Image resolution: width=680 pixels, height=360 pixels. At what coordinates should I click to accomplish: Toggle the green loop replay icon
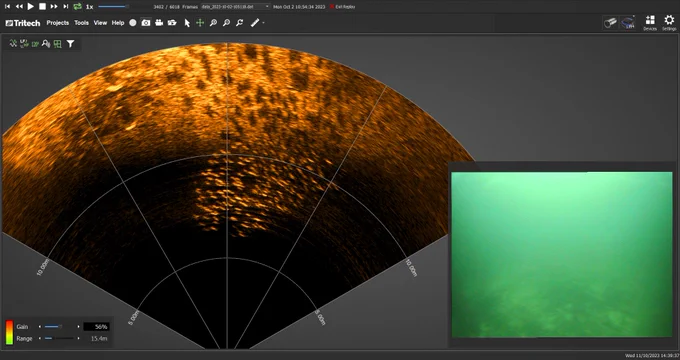[77, 7]
